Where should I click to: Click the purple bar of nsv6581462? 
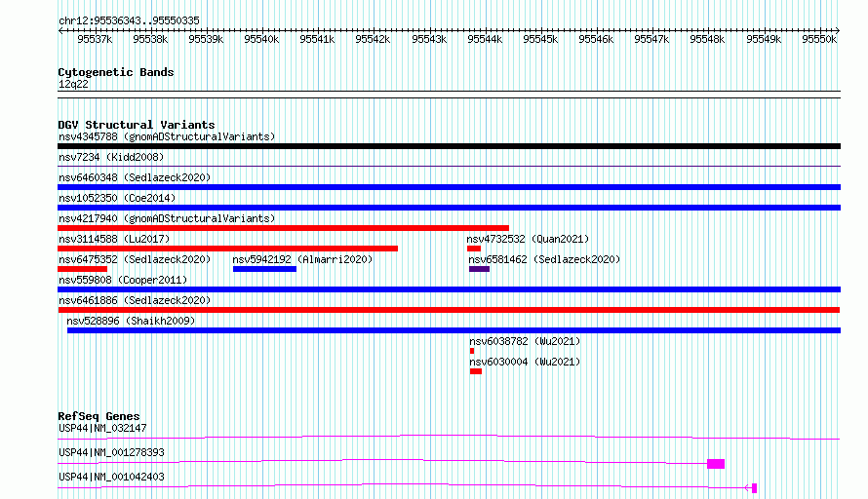(480, 269)
